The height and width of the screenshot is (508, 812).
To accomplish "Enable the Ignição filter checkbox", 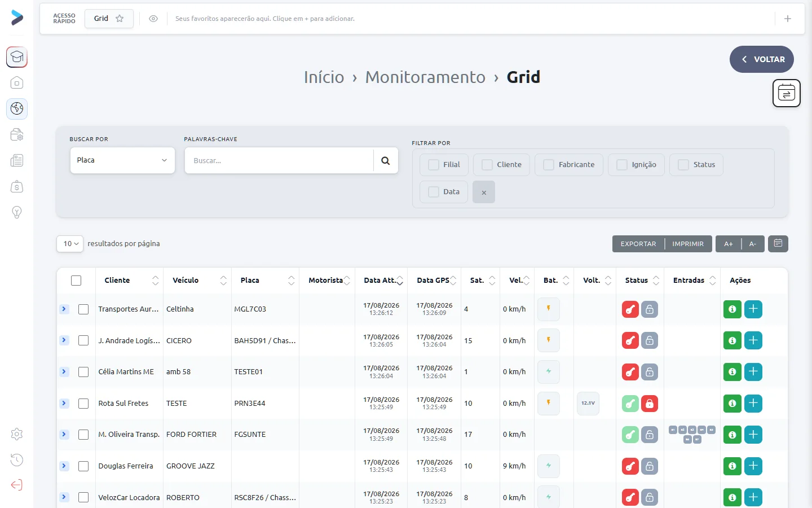I will 622,165.
